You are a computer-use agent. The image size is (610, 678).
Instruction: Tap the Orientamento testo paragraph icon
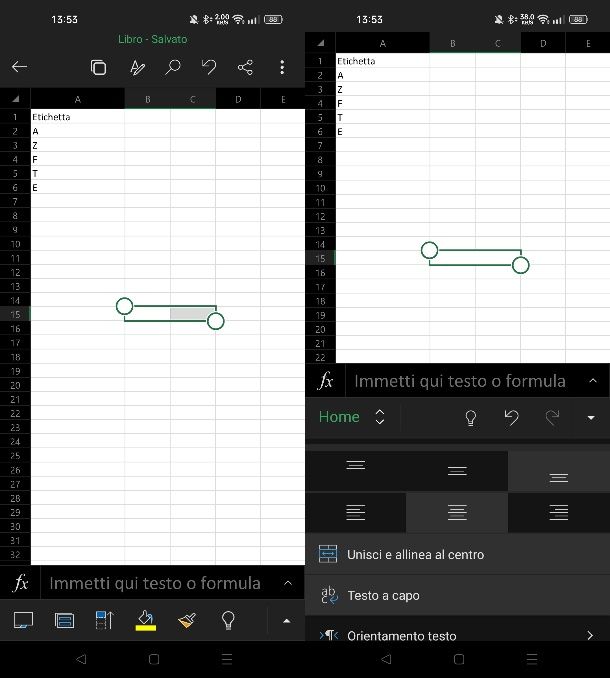[x=329, y=635]
